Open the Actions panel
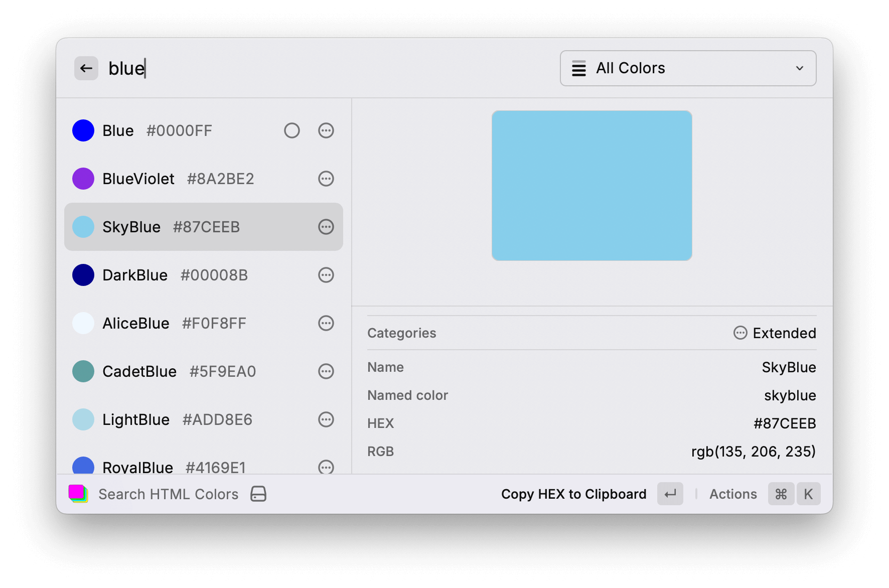889x588 pixels. pos(733,494)
